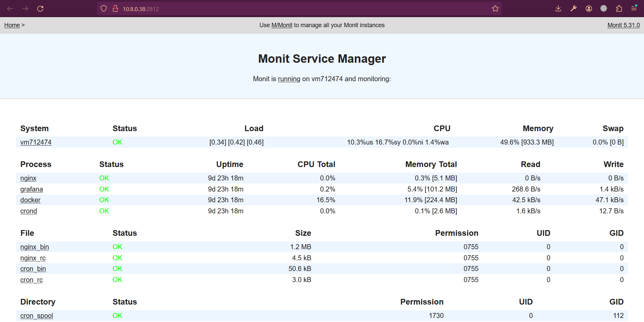Image resolution: width=644 pixels, height=322 pixels.
Task: Open the grafana process link
Action: [x=32, y=189]
